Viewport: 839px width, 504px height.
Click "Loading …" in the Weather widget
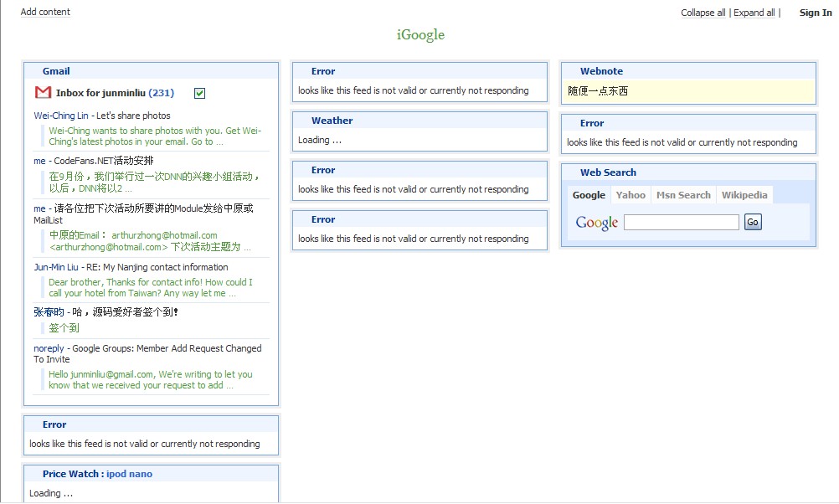320,140
